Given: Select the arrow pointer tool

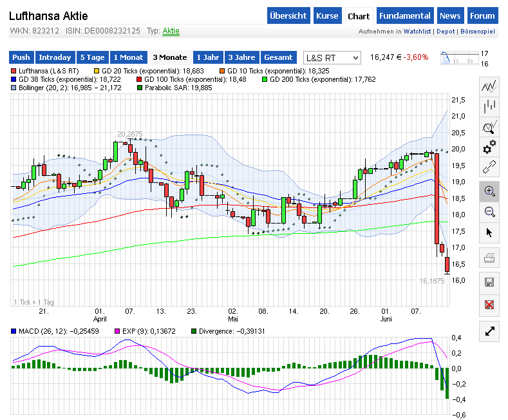Looking at the screenshot, I should click(x=490, y=232).
